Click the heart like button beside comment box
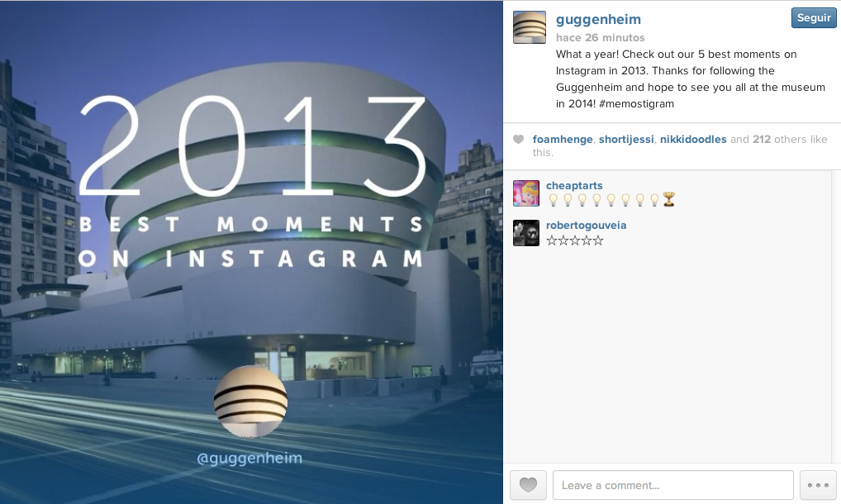The image size is (841, 504). click(528, 485)
